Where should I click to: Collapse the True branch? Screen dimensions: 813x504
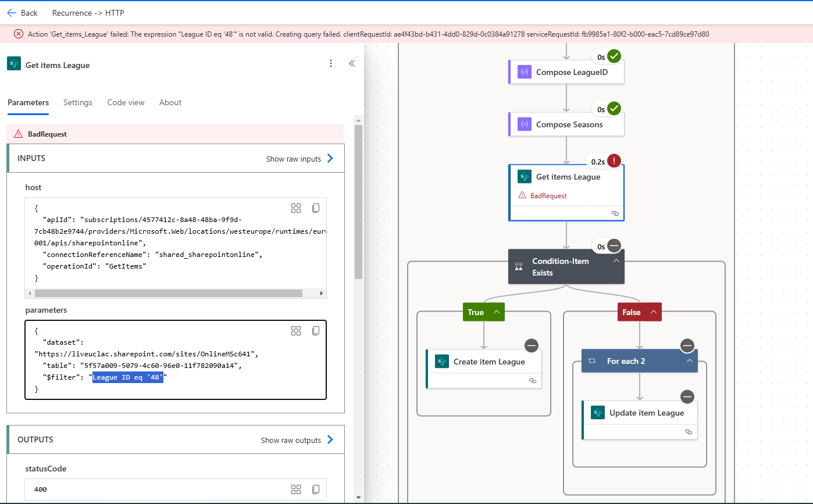497,312
